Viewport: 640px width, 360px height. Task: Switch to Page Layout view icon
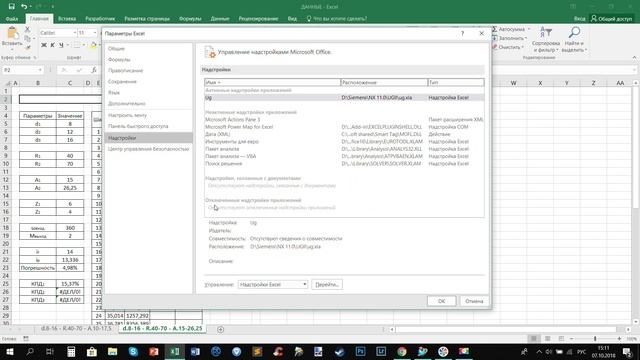(x=547, y=339)
